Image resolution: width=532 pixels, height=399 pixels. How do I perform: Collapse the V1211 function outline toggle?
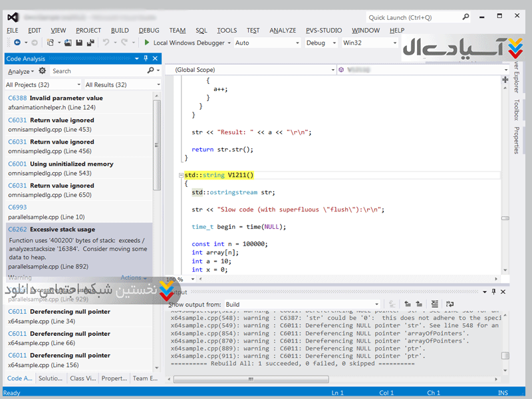click(181, 175)
